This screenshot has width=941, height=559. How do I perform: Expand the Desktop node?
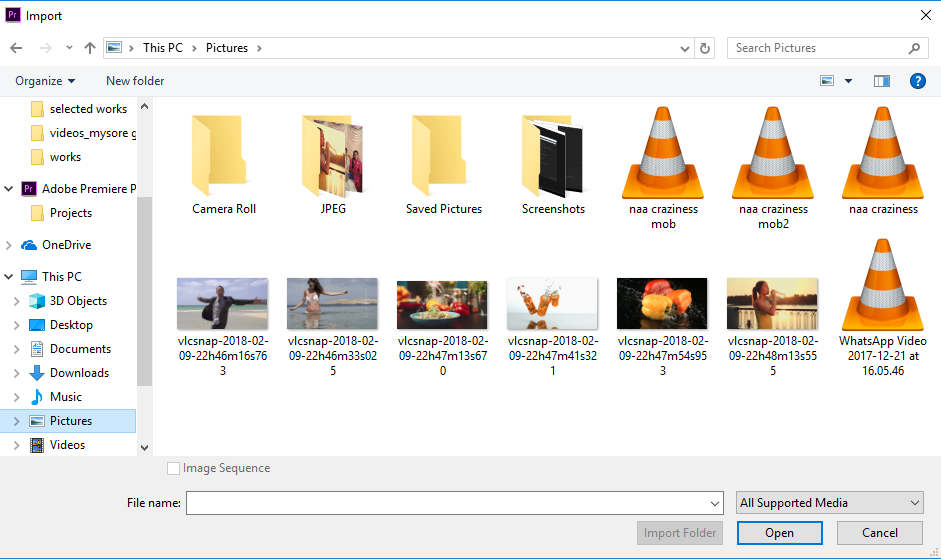point(16,325)
